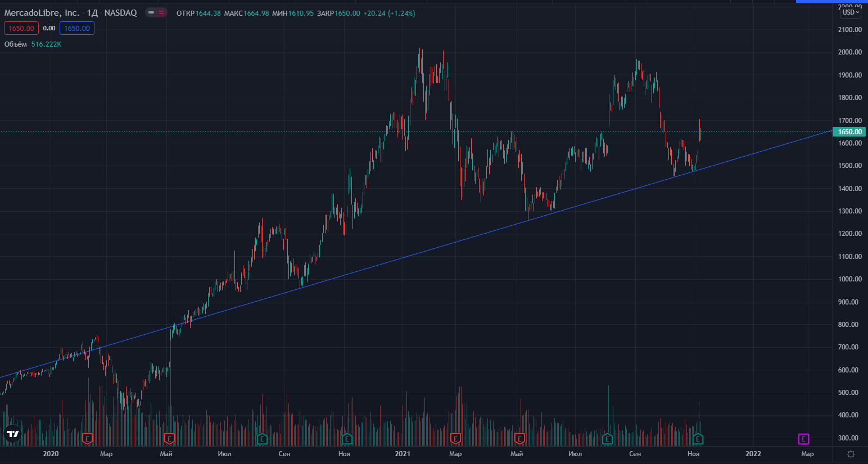
Task: Click the pink ≈ data status icon
Action: coord(161,12)
